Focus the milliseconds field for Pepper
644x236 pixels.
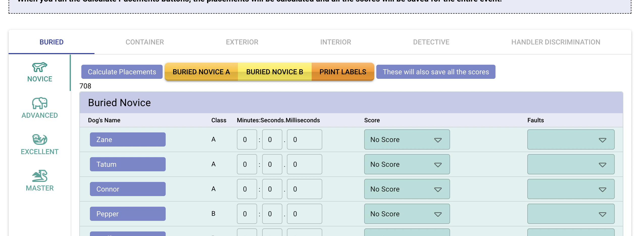(304, 214)
